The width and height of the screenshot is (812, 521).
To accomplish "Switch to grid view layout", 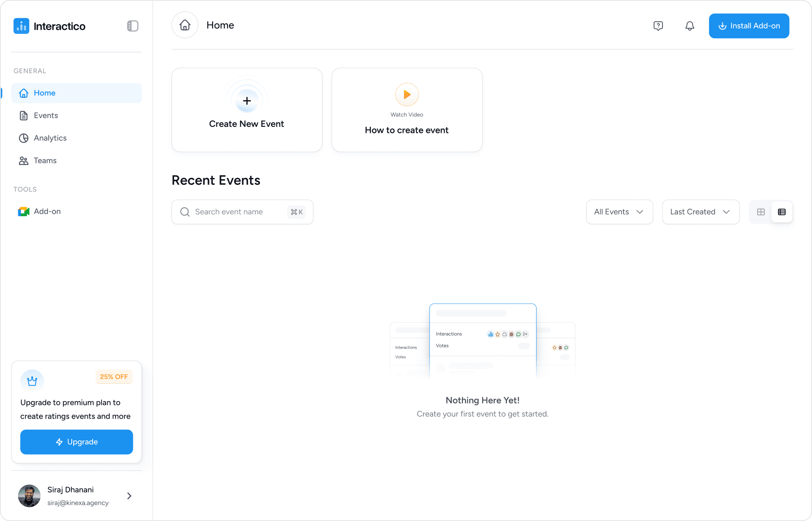I will point(761,212).
